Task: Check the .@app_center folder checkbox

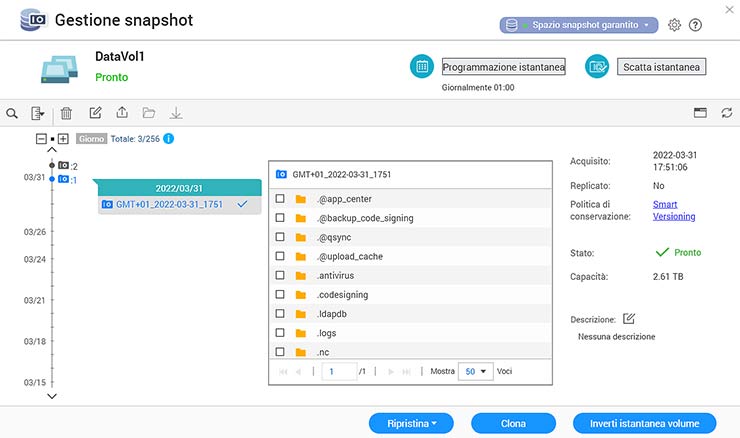Action: click(x=281, y=199)
